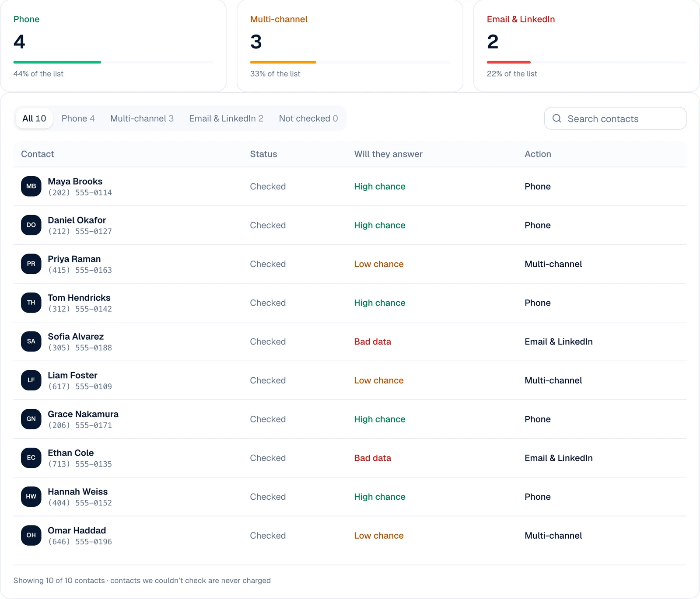Click Grace Nakamura's GN avatar
700x599 pixels.
click(31, 419)
